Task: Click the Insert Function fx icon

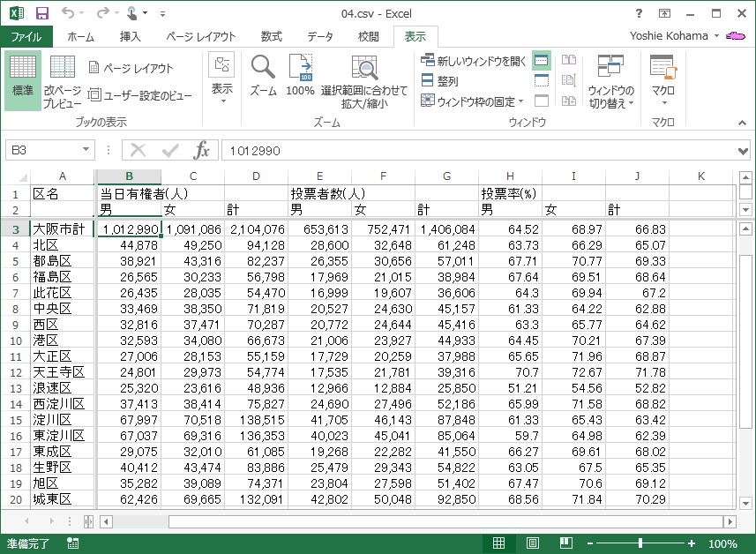Action: tap(201, 151)
